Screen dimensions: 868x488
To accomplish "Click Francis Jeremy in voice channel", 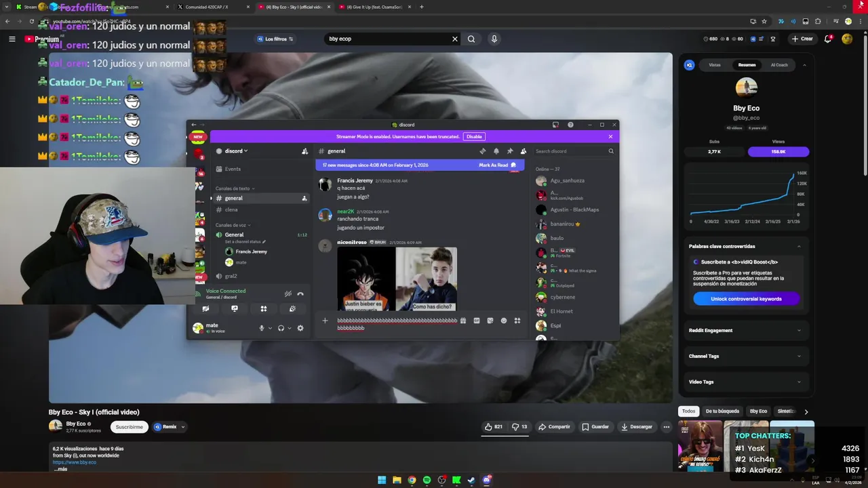I will (x=251, y=251).
